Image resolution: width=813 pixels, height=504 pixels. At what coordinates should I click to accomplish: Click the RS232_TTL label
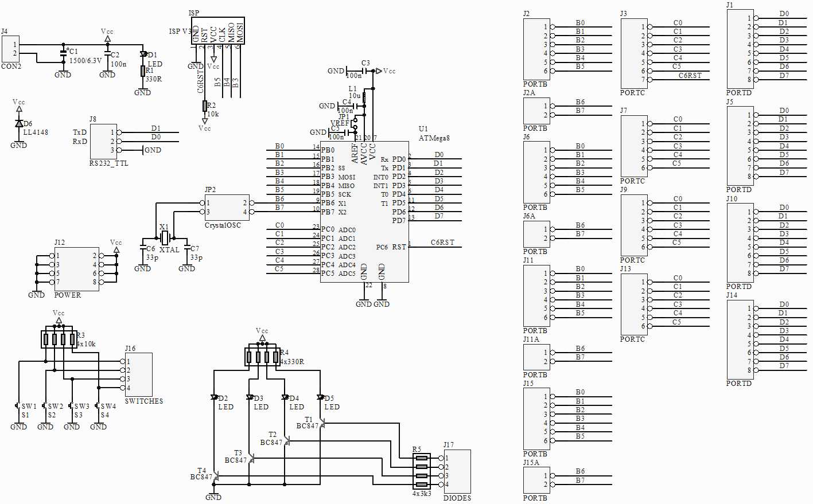(109, 163)
